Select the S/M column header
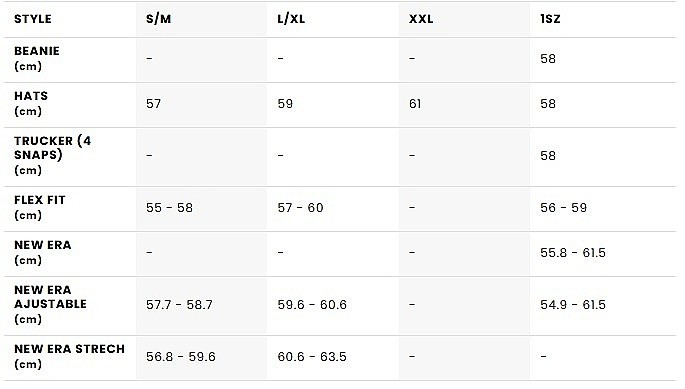The image size is (685, 389). click(x=158, y=19)
